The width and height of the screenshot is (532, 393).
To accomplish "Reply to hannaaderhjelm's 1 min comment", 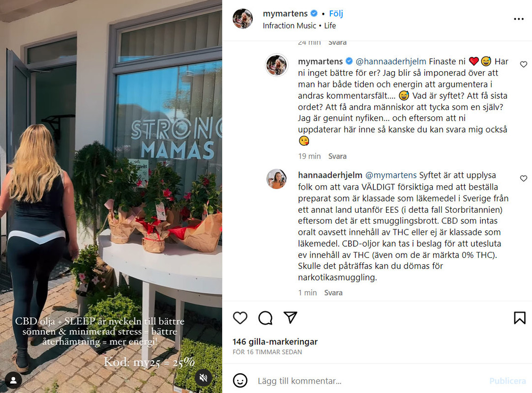I will [x=333, y=293].
